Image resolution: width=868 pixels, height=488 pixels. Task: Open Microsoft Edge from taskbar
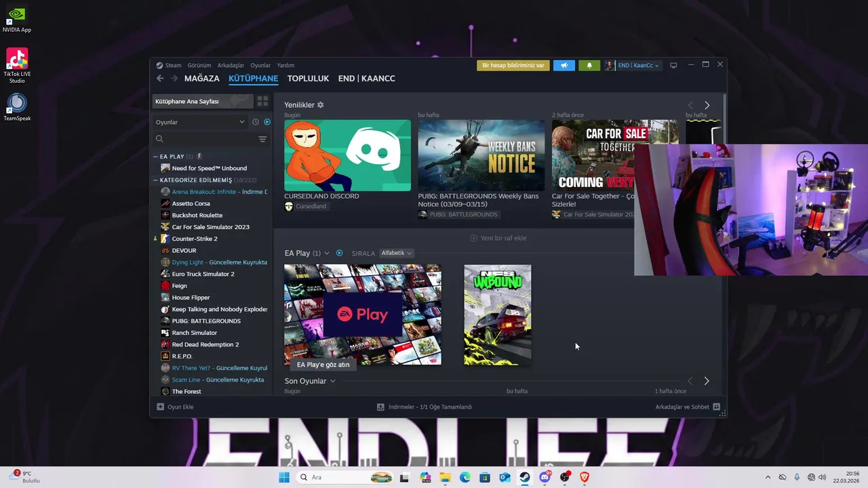coord(465,477)
